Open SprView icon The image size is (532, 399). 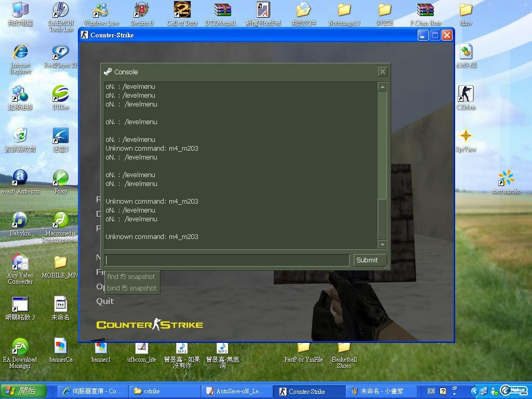click(466, 140)
